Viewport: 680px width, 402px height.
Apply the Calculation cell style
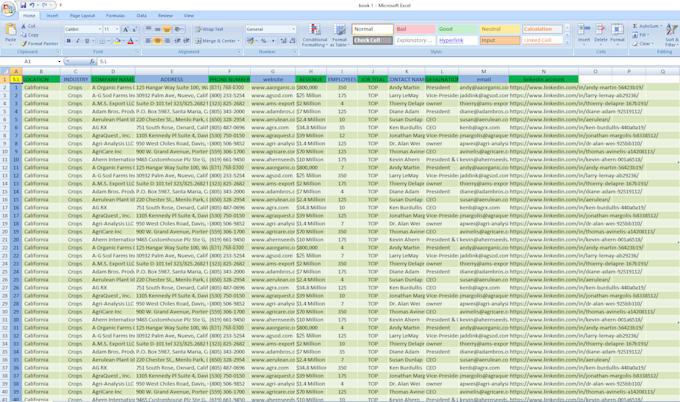[543, 29]
